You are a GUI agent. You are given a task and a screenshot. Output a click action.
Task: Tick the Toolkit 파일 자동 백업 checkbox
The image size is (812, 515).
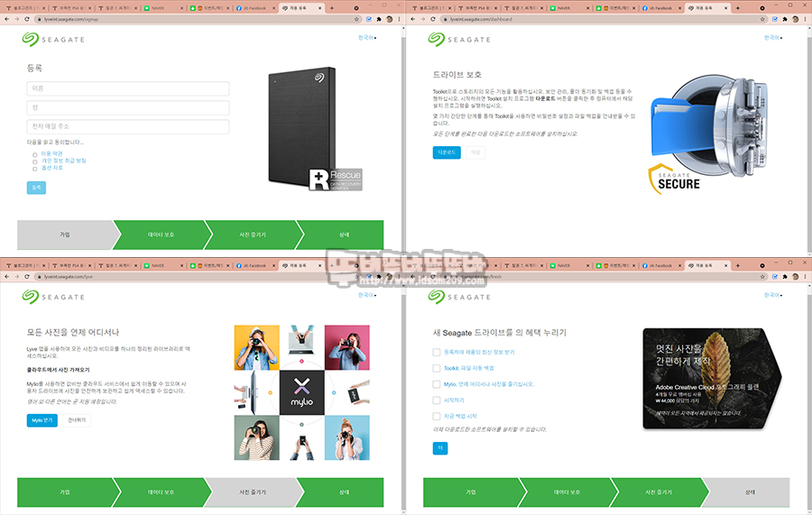click(x=437, y=369)
